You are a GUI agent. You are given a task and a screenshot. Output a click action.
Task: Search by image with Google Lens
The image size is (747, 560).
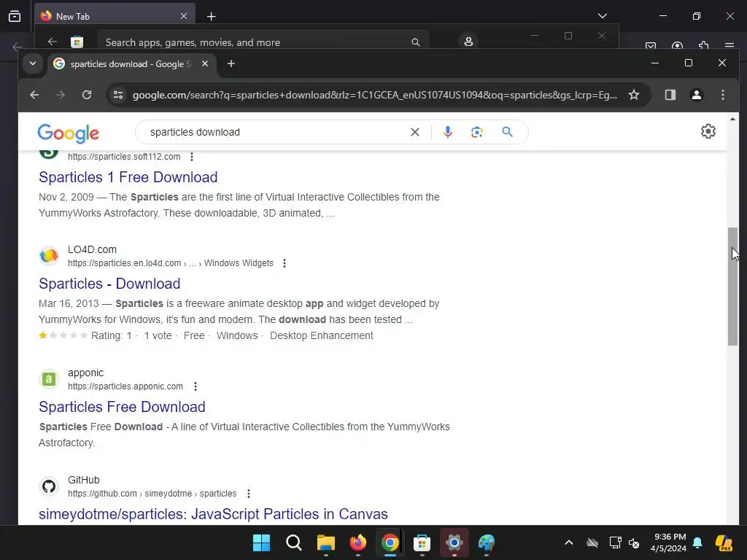point(477,132)
